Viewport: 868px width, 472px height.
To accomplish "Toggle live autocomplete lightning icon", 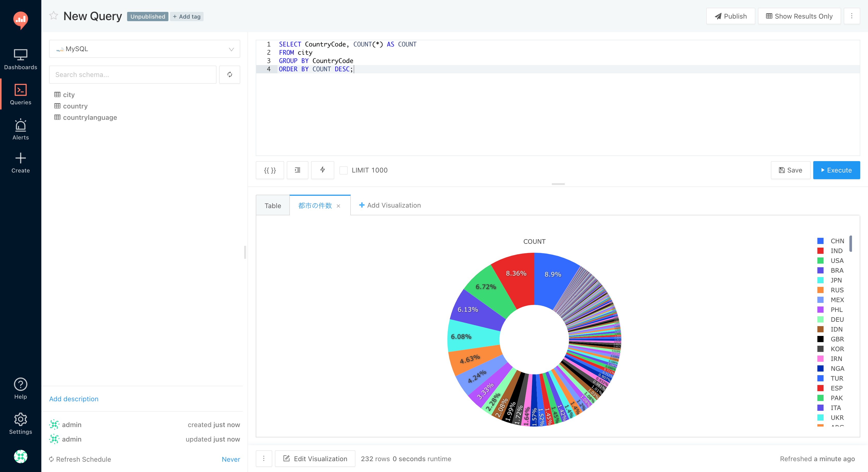I will [x=322, y=170].
